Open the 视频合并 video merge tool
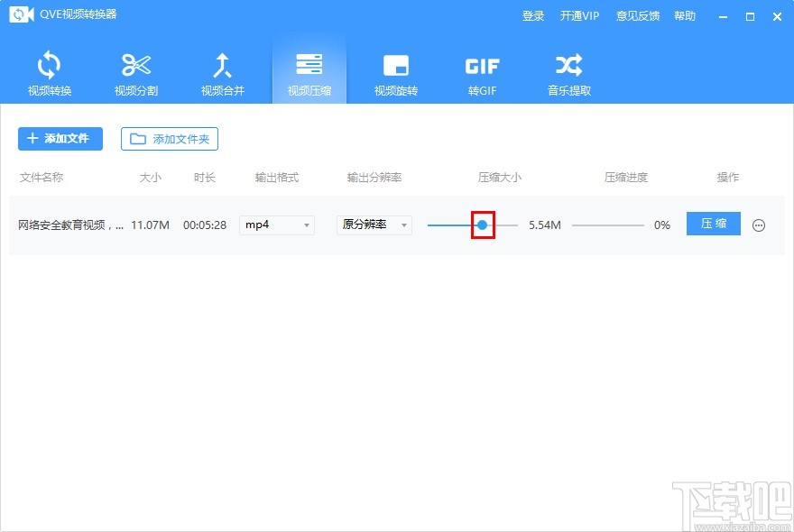The width and height of the screenshot is (794, 532). [223, 73]
